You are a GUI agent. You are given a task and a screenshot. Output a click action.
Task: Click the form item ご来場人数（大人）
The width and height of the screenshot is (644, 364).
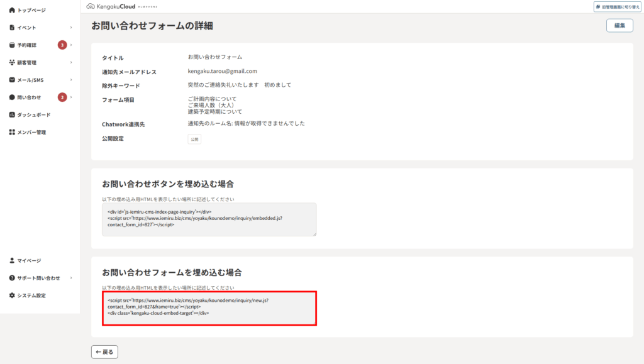point(212,105)
